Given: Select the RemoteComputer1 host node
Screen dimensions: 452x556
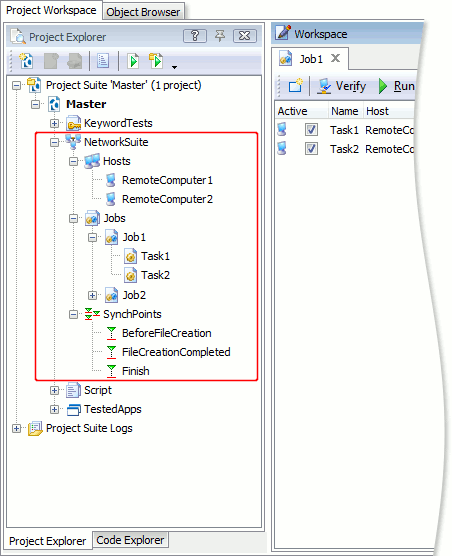Looking at the screenshot, I should coord(167,180).
